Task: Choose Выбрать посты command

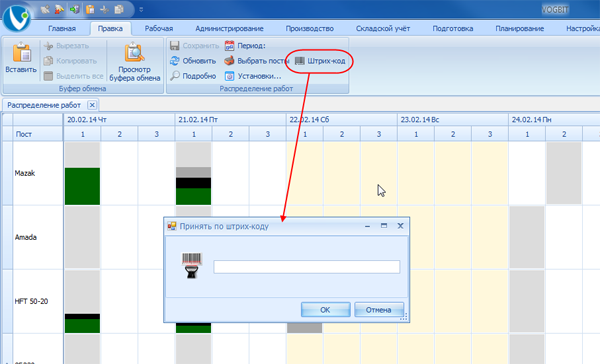Action: coord(256,61)
